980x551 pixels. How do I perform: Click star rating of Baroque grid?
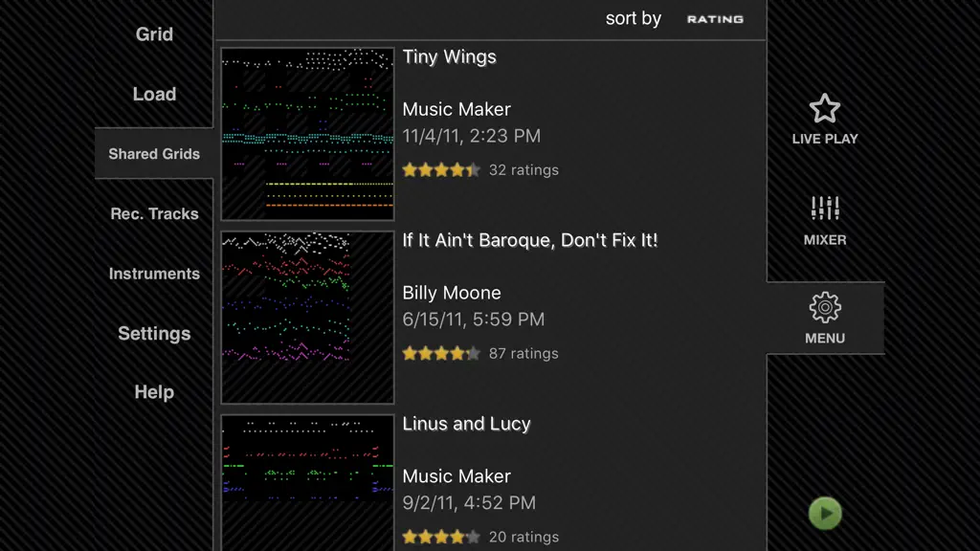pos(441,354)
